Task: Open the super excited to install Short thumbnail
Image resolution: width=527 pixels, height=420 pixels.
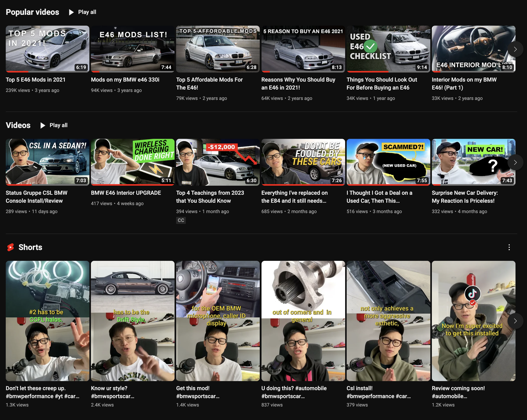Action: pyautogui.click(x=473, y=321)
